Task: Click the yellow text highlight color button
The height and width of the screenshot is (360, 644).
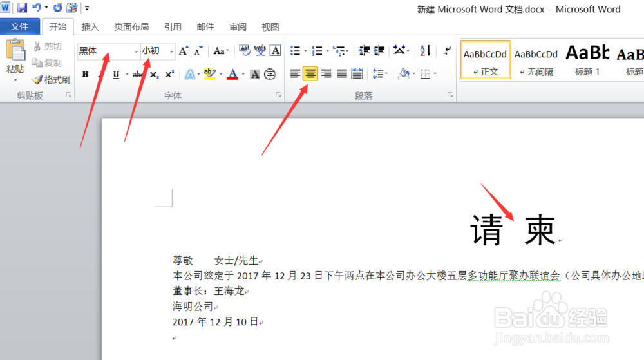Action: [x=210, y=74]
